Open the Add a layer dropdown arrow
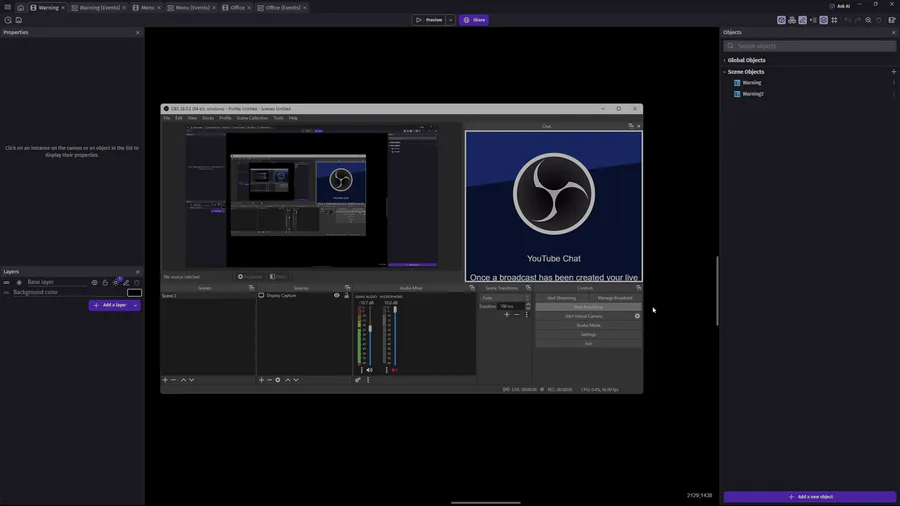Image resolution: width=900 pixels, height=506 pixels. click(x=135, y=305)
